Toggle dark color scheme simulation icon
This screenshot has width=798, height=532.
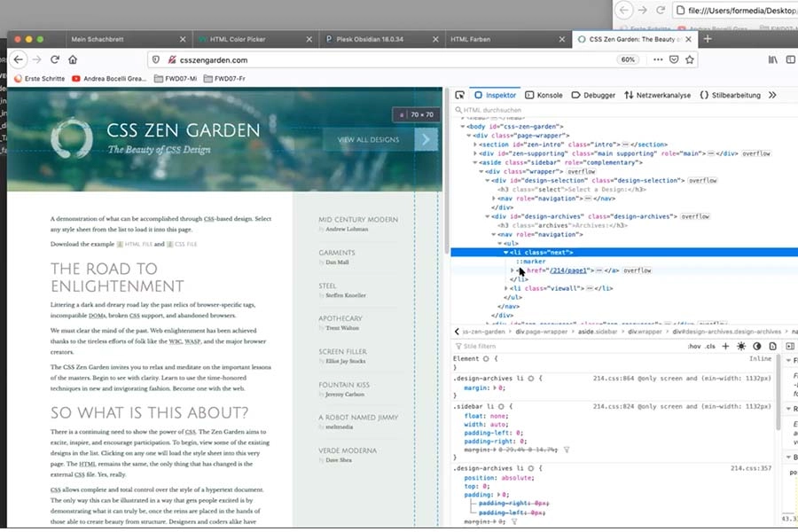(757, 346)
